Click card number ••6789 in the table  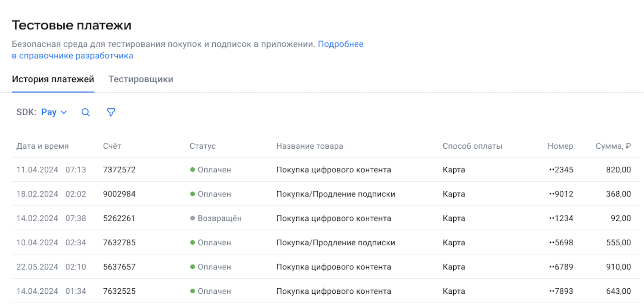pos(561,267)
